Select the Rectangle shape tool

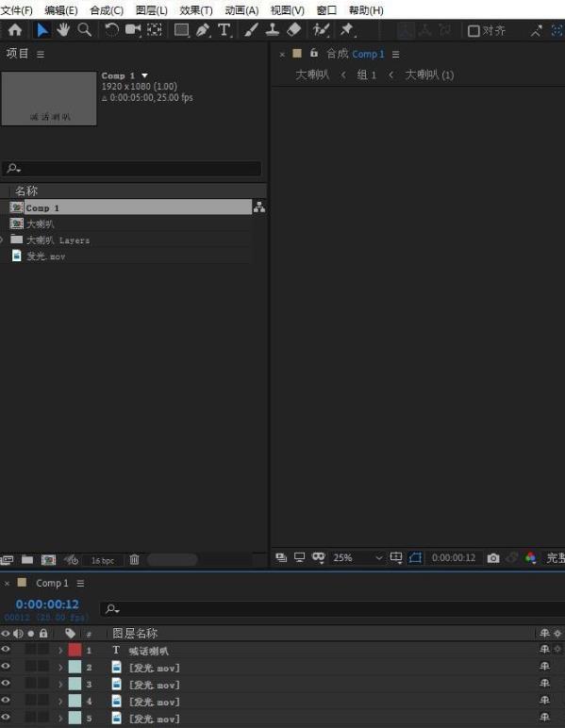(181, 30)
